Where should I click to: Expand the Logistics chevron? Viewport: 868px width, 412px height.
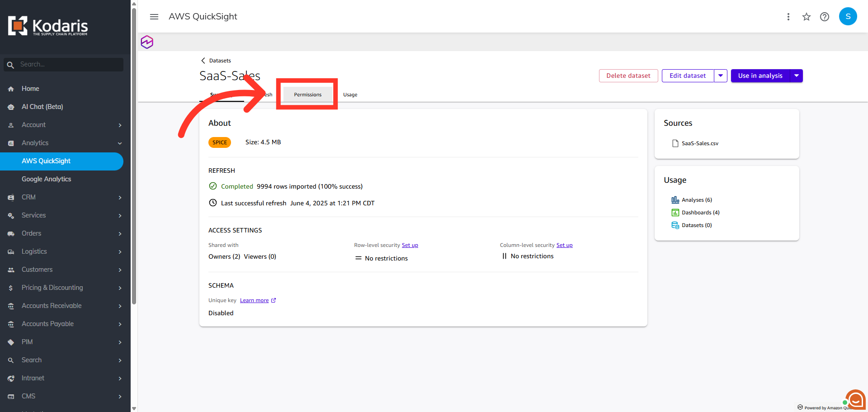[120, 252]
